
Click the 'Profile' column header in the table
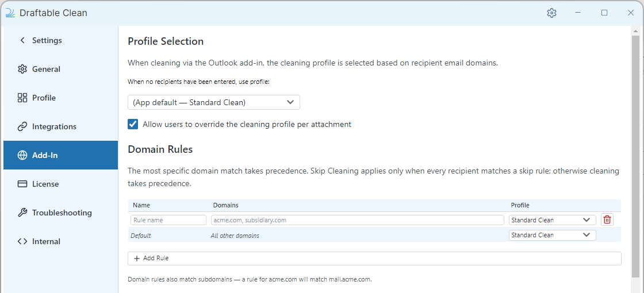(x=520, y=205)
